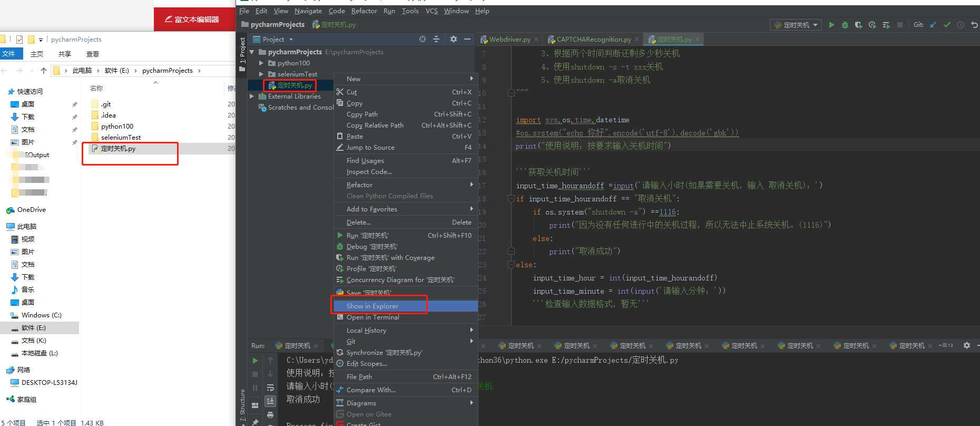This screenshot has width=980, height=426.
Task: Switch to the Webdriver.py editor tab
Action: click(x=509, y=39)
